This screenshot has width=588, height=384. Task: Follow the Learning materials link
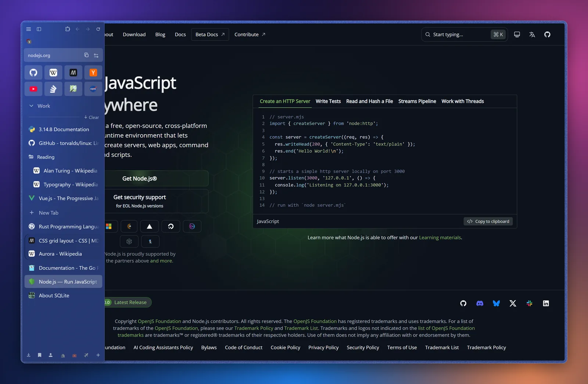440,238
